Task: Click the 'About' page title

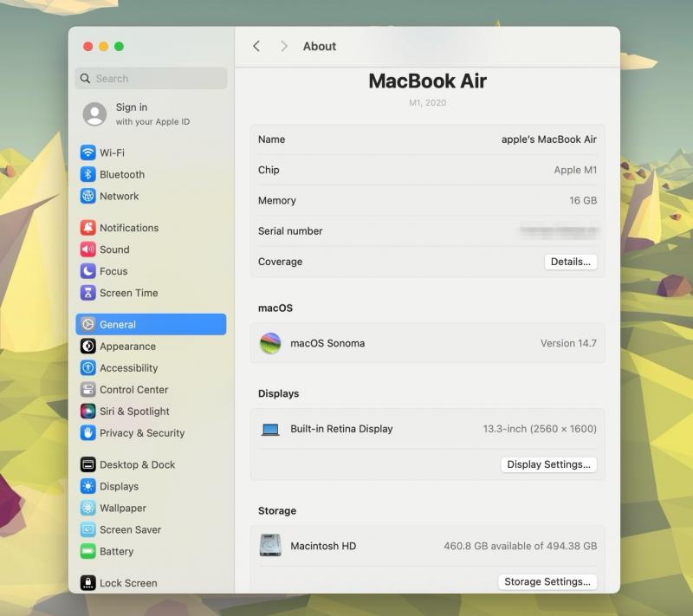Action: click(320, 46)
